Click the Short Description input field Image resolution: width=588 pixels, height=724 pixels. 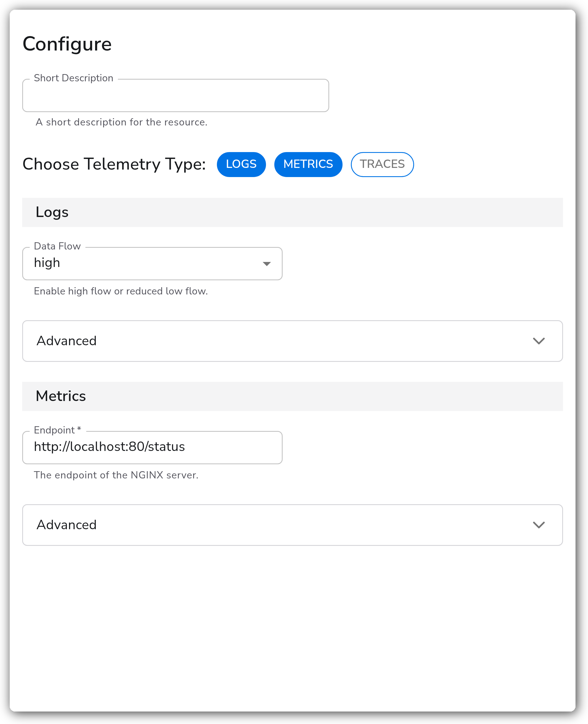pyautogui.click(x=176, y=95)
